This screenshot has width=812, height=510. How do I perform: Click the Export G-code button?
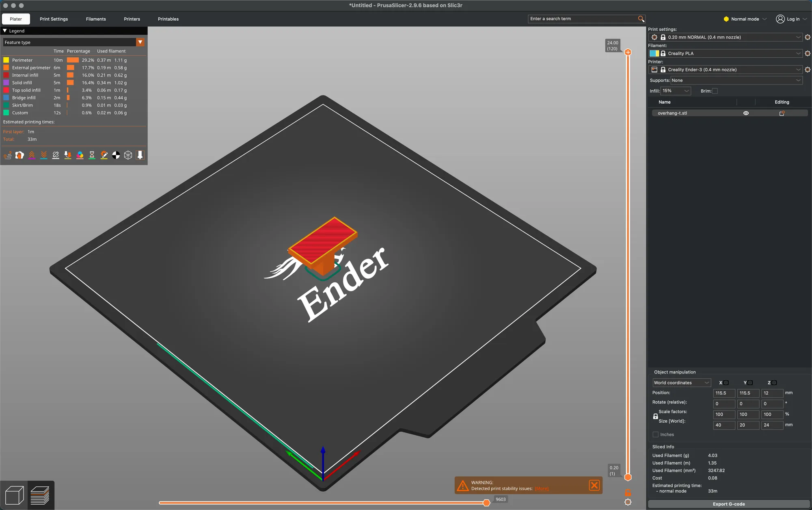pyautogui.click(x=729, y=504)
